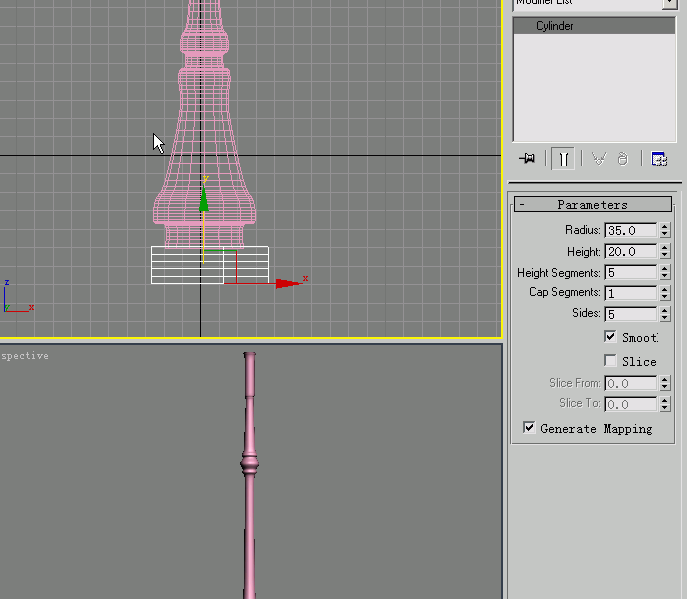Screen dimensions: 687x599
Task: Open Configure Modifier Sets icon
Action: [658, 158]
